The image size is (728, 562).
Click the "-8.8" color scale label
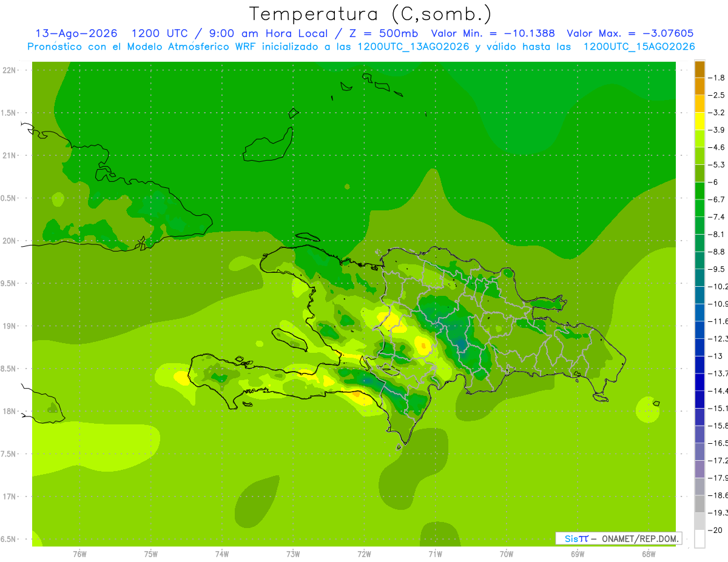click(x=717, y=252)
